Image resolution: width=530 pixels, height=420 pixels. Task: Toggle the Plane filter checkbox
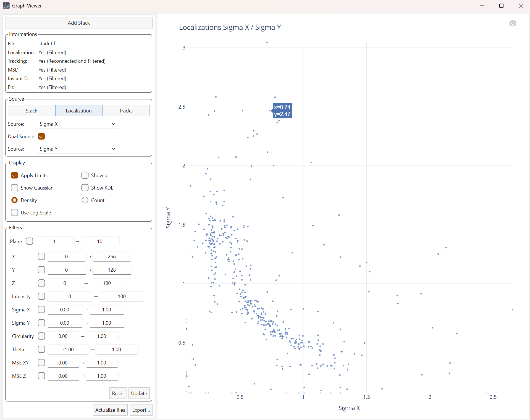click(x=30, y=241)
